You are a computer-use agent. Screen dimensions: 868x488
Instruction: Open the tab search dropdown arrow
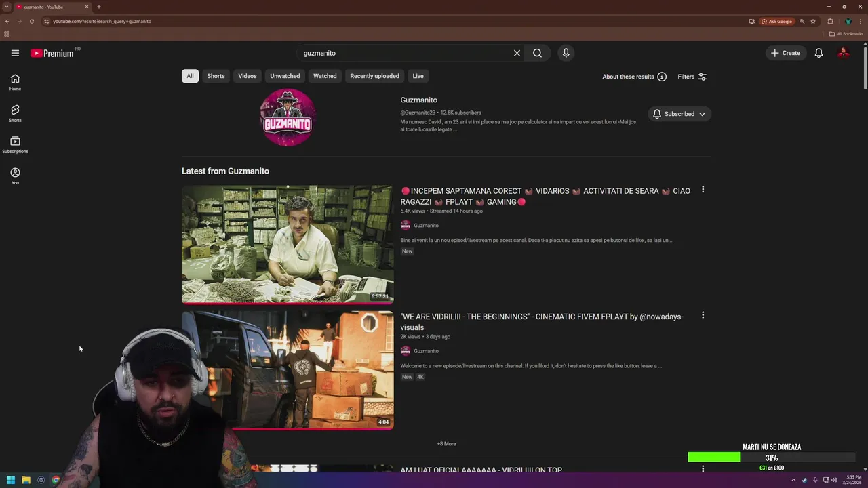pos(7,7)
